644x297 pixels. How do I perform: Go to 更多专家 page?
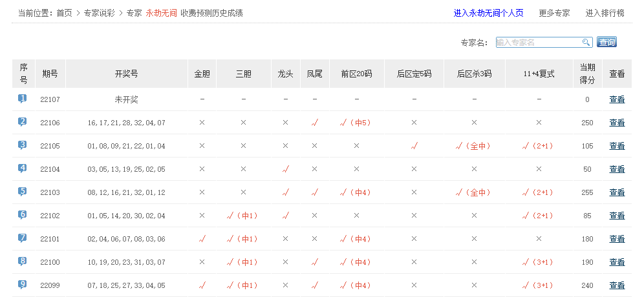[x=554, y=13]
